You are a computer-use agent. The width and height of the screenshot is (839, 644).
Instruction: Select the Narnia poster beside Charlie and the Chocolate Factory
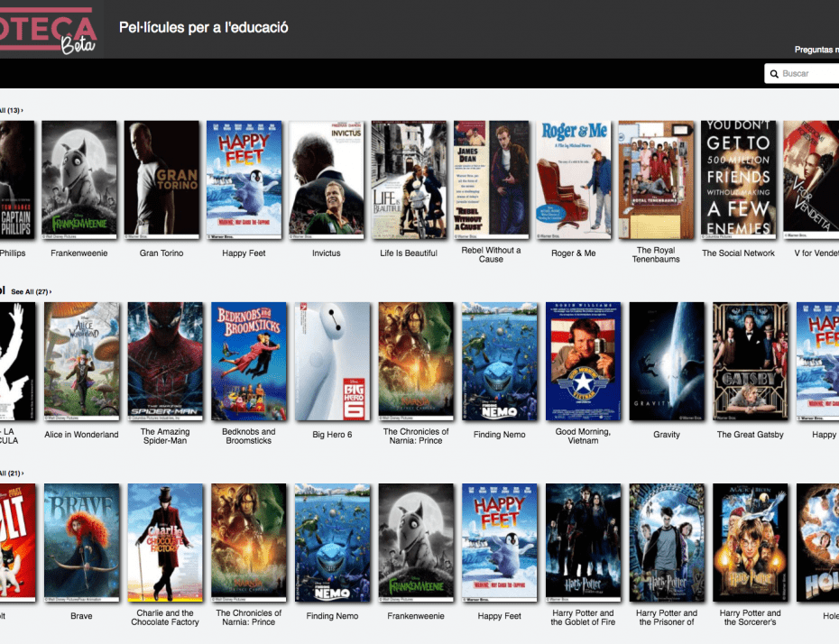(249, 542)
